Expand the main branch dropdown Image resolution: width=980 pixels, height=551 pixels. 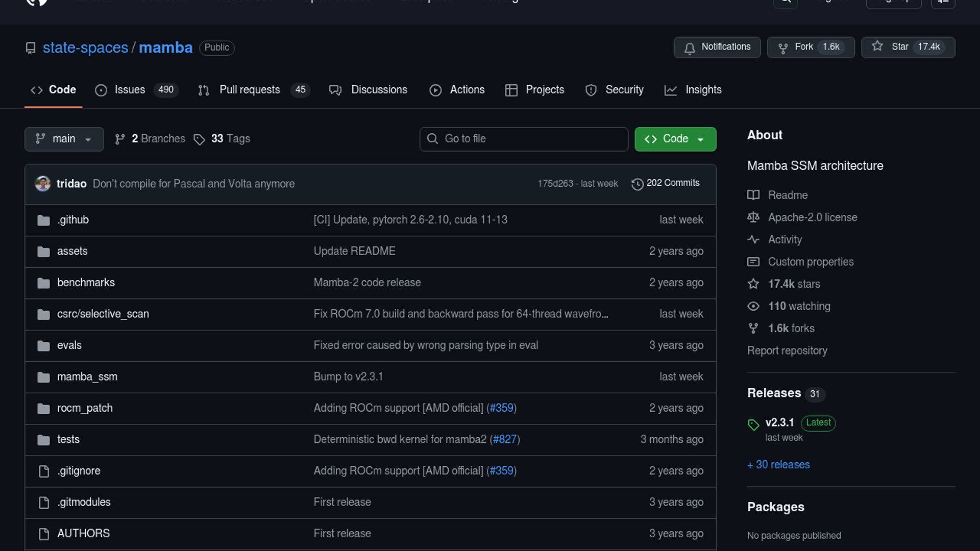pyautogui.click(x=64, y=139)
